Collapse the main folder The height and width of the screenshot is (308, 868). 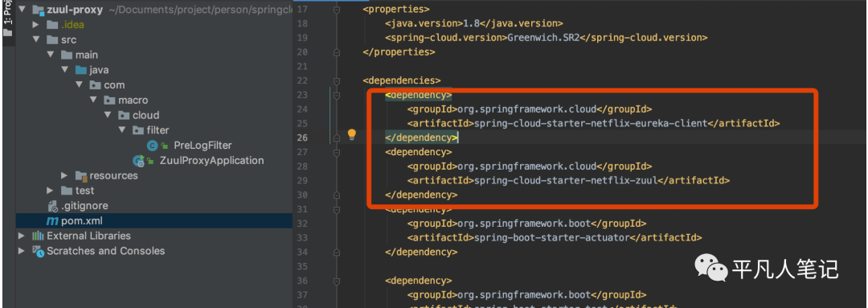[x=51, y=55]
